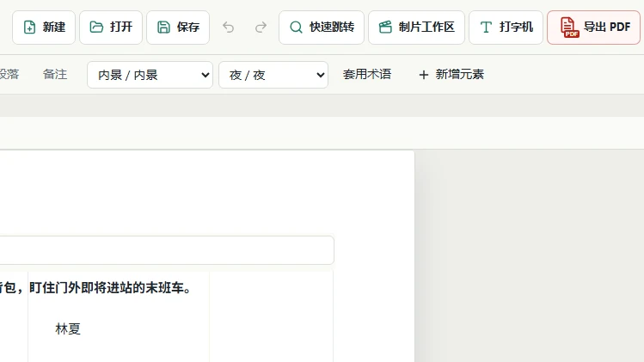This screenshot has height=362, width=644.
Task: Activate 打字机 typewriter mode
Action: [x=506, y=28]
